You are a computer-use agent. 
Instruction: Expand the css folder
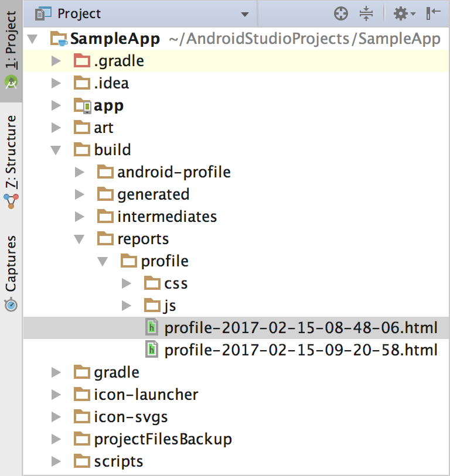(126, 283)
